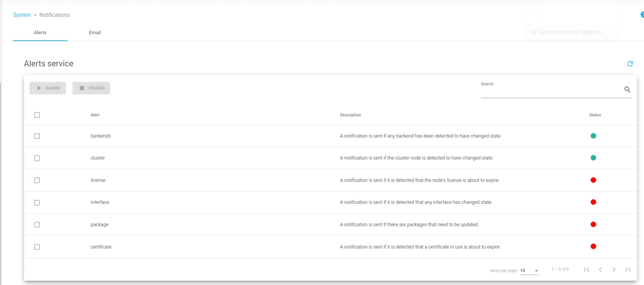Image resolution: width=644 pixels, height=285 pixels.
Task: Click green status dot for backends
Action: [593, 136]
